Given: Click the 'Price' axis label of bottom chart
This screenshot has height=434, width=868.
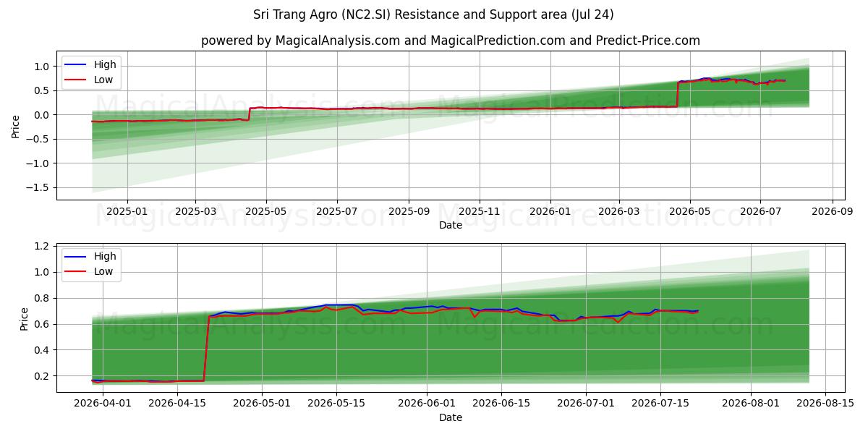Looking at the screenshot, I should tap(24, 318).
